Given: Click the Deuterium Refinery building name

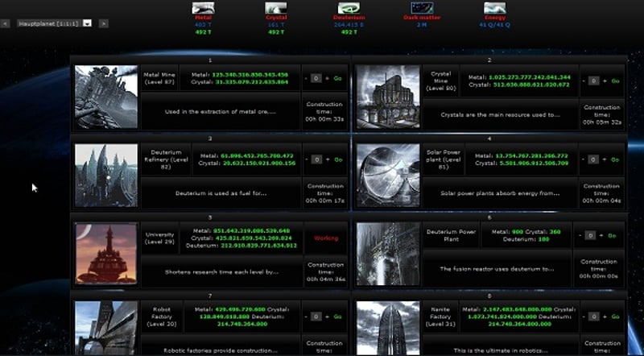Looking at the screenshot, I should pos(166,159).
